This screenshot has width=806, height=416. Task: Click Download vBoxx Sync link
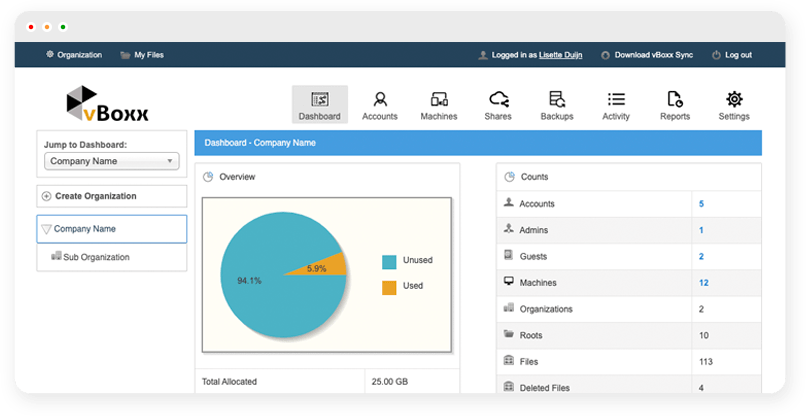647,55
